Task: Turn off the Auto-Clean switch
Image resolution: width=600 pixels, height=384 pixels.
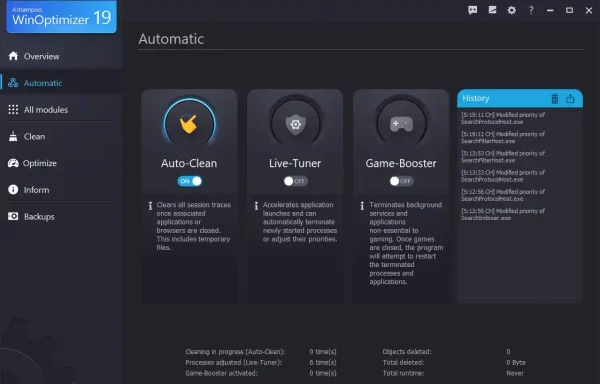Action: [189, 181]
